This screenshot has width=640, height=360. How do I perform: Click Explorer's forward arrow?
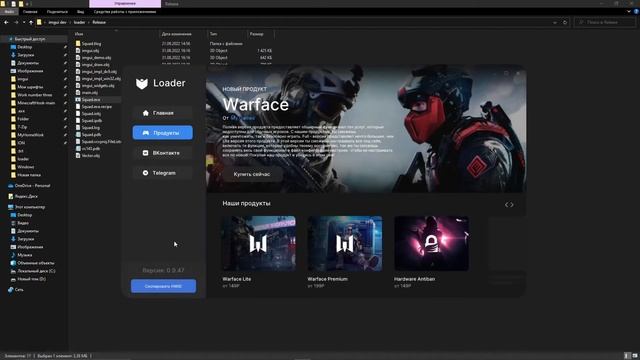pos(16,22)
